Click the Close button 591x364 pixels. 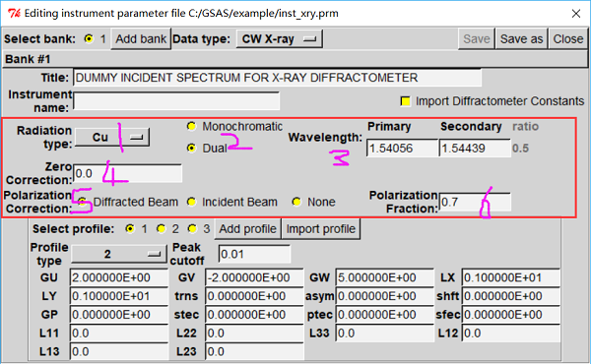tap(568, 38)
